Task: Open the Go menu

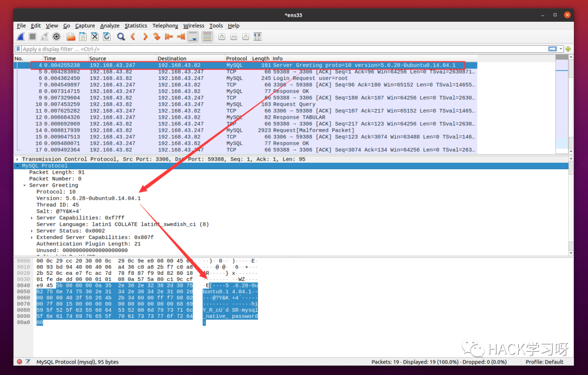Action: coord(67,26)
